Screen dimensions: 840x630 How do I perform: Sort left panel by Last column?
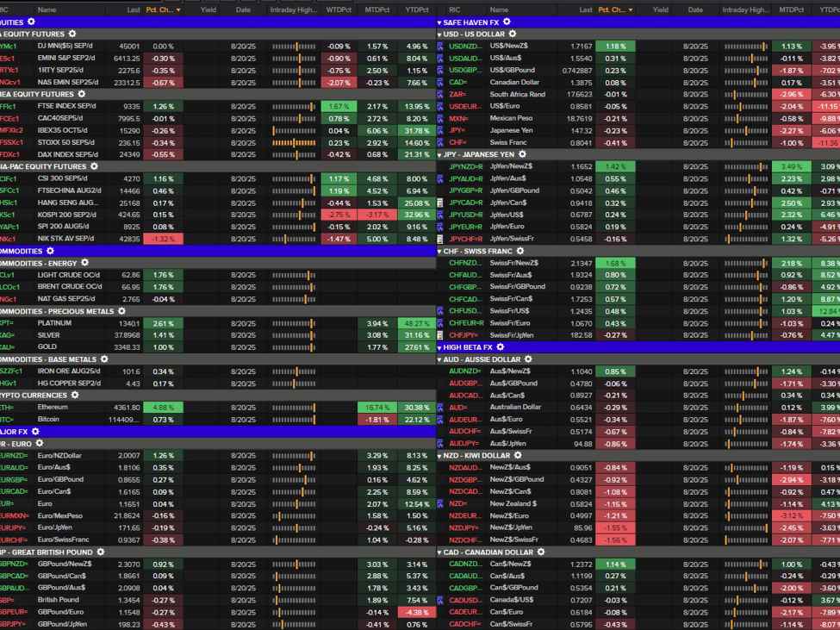(134, 9)
